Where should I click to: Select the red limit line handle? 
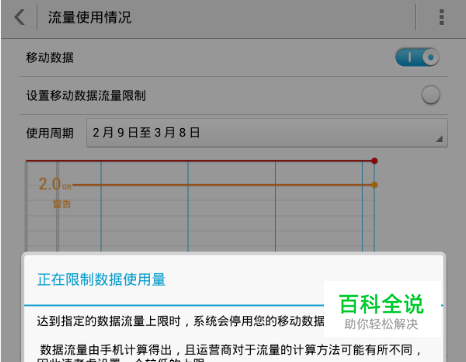(x=375, y=161)
